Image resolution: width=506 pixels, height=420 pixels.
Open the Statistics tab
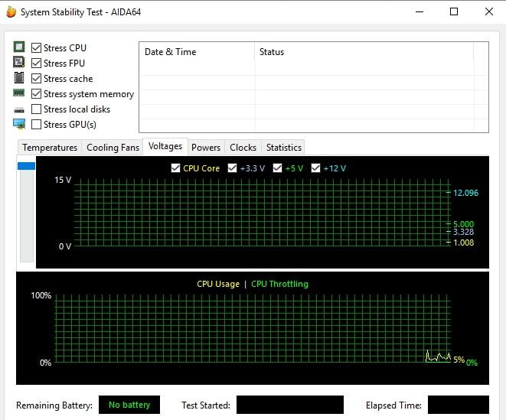coord(284,148)
